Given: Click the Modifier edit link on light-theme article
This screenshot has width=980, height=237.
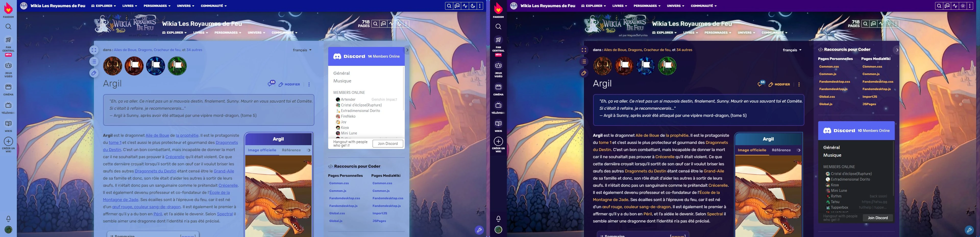Looking at the screenshot, I should tap(289, 84).
